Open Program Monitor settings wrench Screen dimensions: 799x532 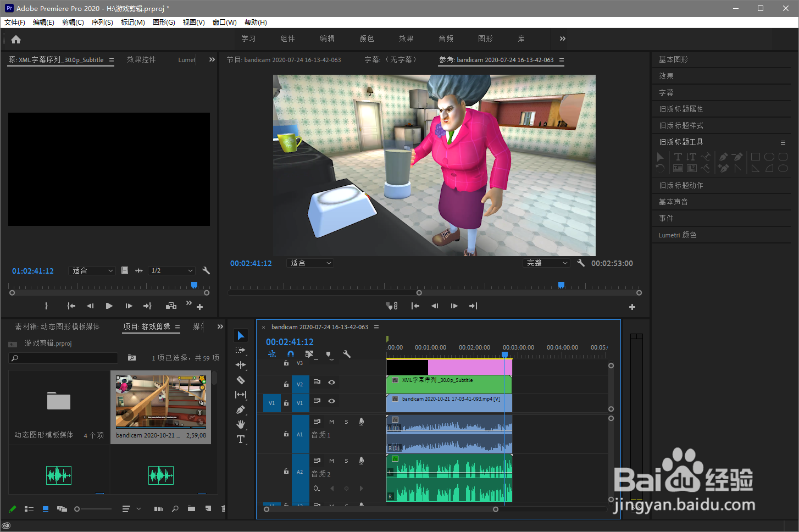pyautogui.click(x=581, y=263)
